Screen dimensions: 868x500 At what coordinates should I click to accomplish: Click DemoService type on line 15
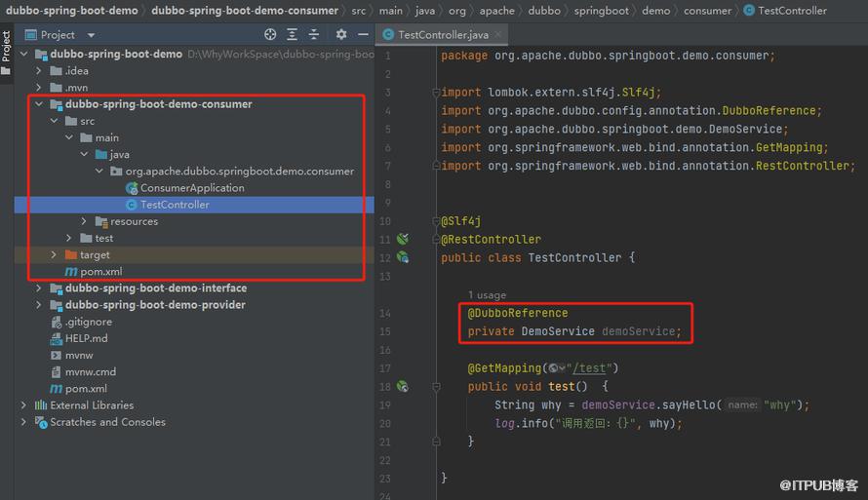558,331
